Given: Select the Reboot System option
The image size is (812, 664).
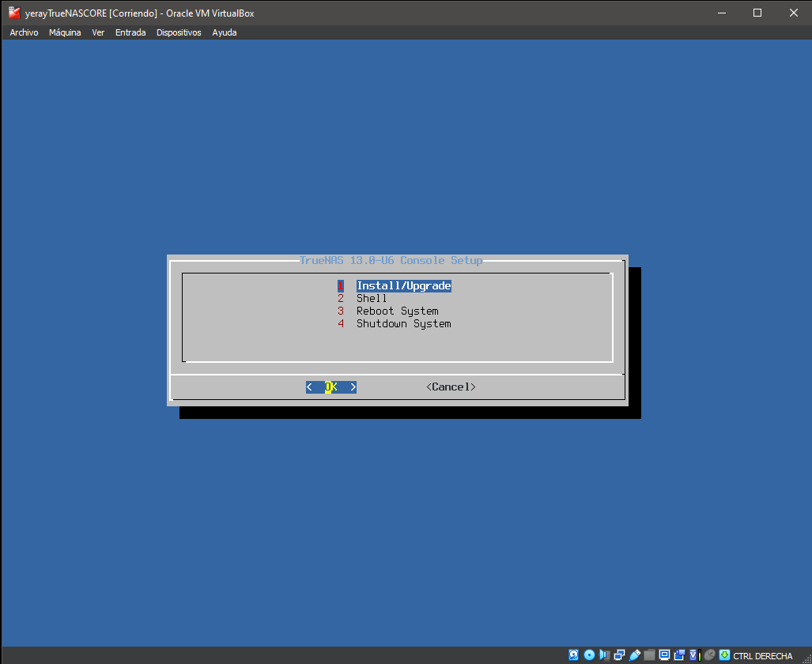Looking at the screenshot, I should (397, 311).
